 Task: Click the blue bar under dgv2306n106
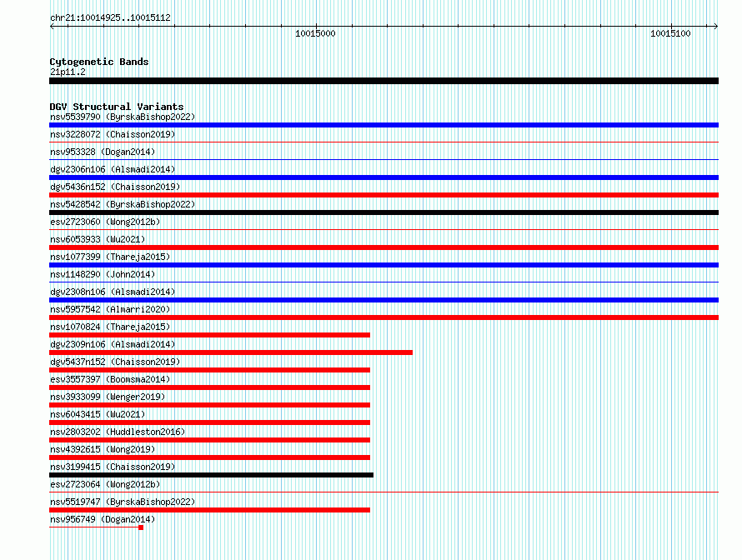pyautogui.click(x=384, y=177)
